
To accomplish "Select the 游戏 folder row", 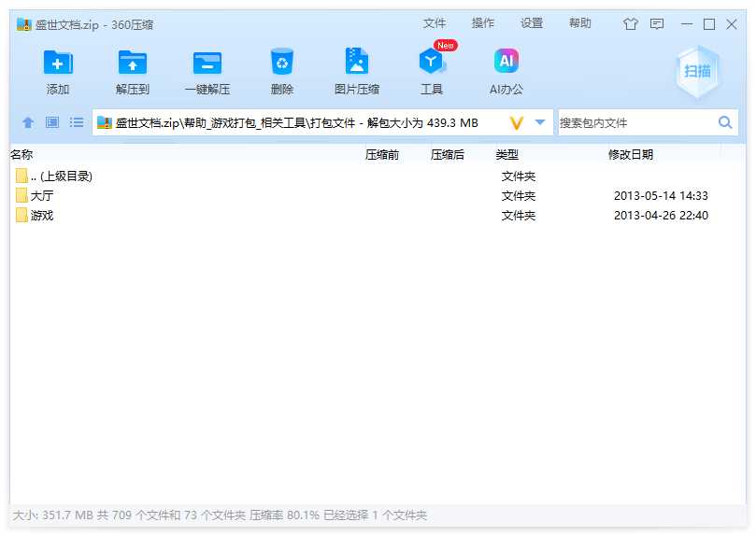I will coord(377,216).
